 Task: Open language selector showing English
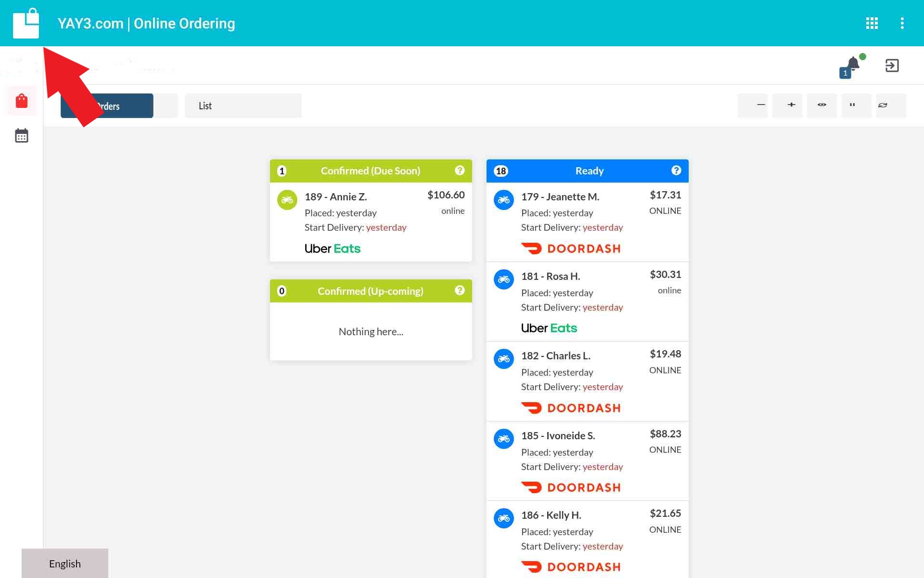pyautogui.click(x=65, y=563)
